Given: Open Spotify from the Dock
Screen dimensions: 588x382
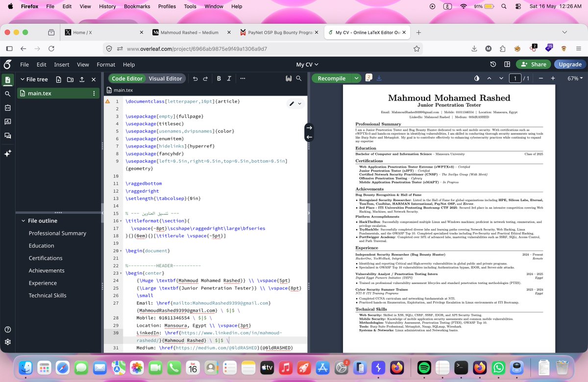Looking at the screenshot, I should coord(424,367).
